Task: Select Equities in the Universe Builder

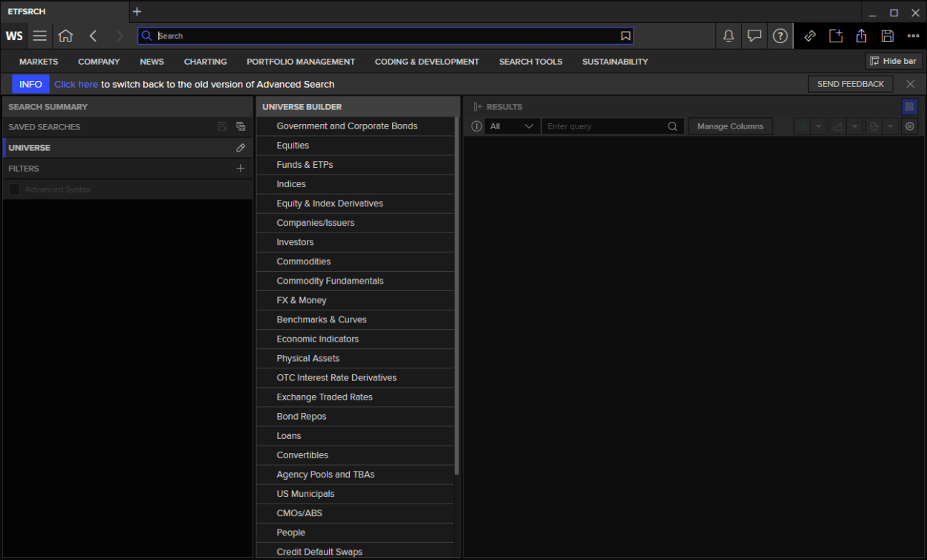Action: click(293, 146)
